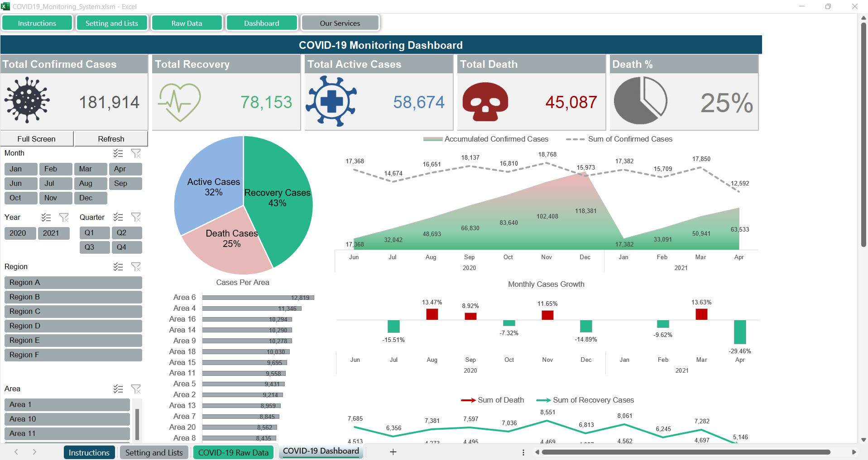Click the Area slicer vertical scrollbar
The height and width of the screenshot is (460, 868).
137,423
